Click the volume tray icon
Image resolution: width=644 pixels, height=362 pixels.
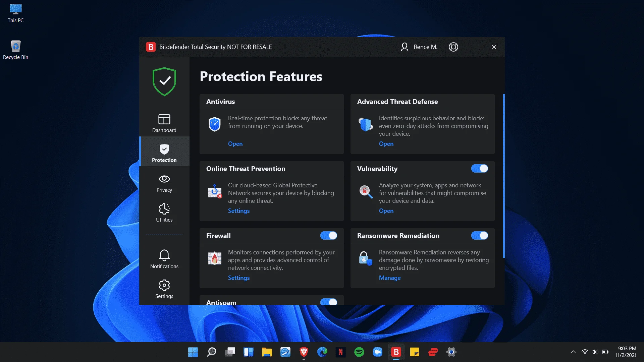click(595, 352)
